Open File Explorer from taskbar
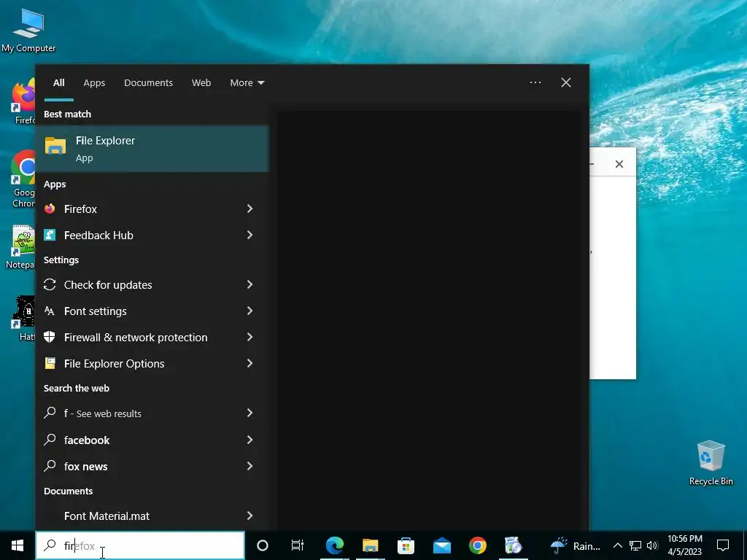The height and width of the screenshot is (560, 747). 370,545
